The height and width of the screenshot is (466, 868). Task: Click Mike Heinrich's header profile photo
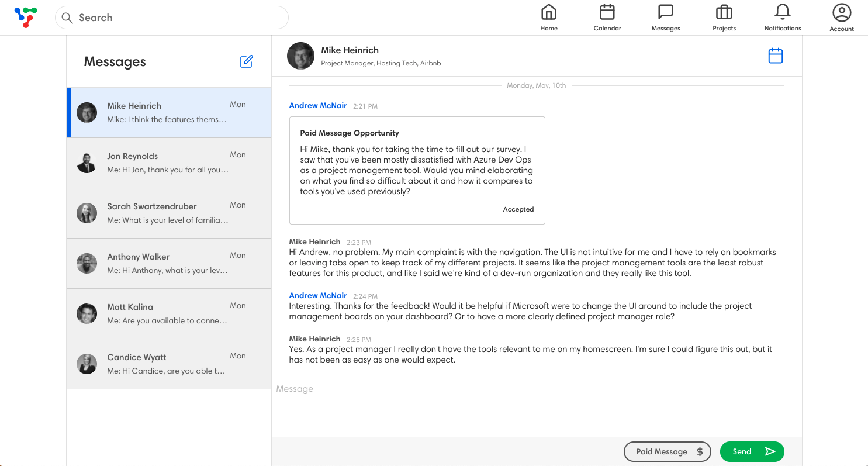pyautogui.click(x=300, y=56)
